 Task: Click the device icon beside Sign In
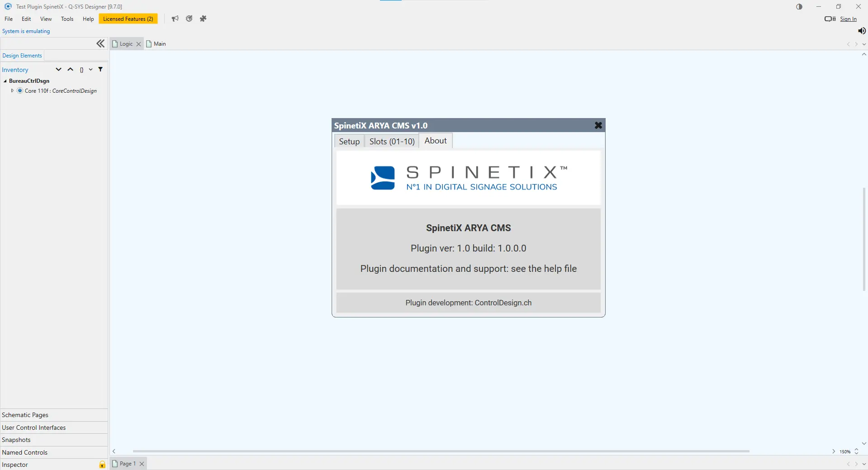pyautogui.click(x=830, y=19)
